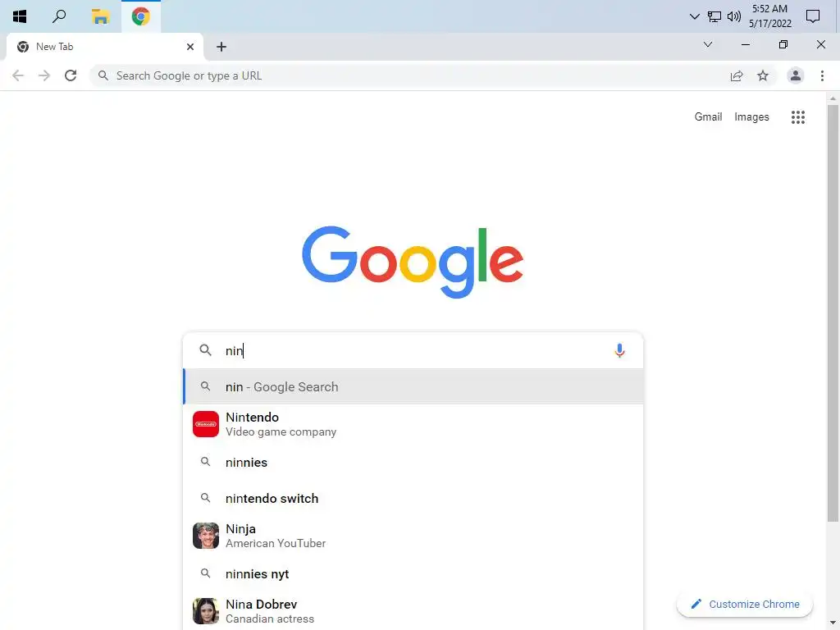Click magnifier icon in search box
Screen dimensions: 840x630
[206, 350]
